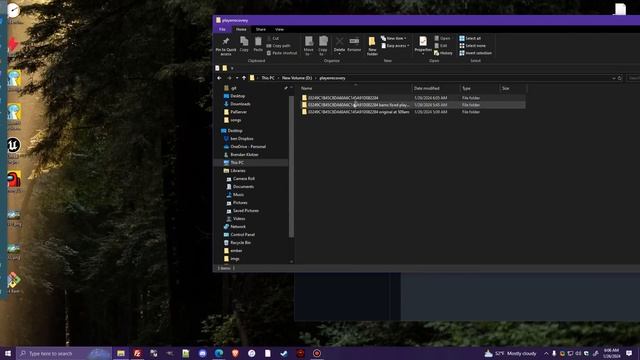Select the 'original at 509am' folder
This screenshot has height=360, width=640.
point(412,112)
